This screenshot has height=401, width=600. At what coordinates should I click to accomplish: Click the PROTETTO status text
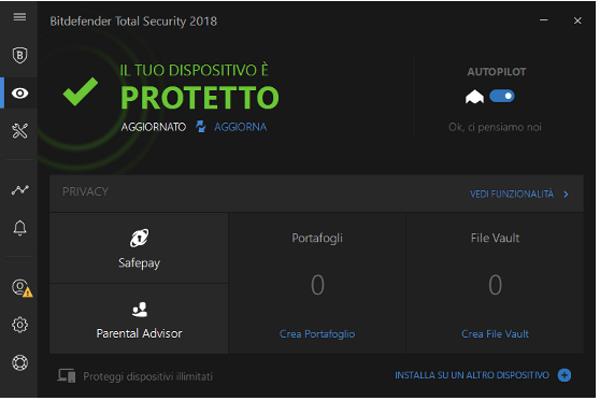click(200, 98)
